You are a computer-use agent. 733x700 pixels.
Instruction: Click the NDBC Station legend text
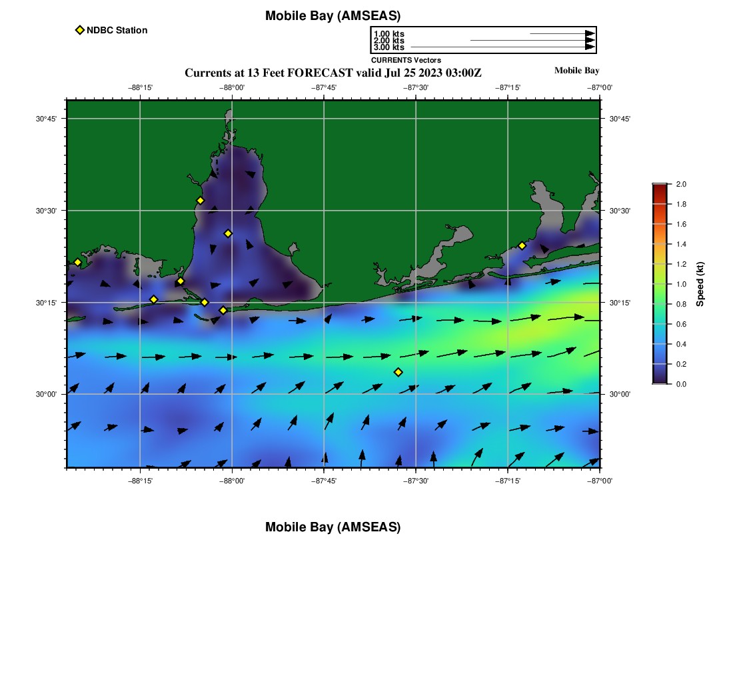(117, 30)
